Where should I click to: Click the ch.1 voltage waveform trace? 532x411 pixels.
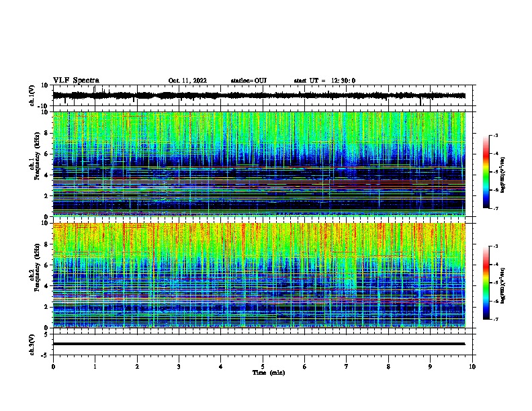pyautogui.click(x=259, y=95)
